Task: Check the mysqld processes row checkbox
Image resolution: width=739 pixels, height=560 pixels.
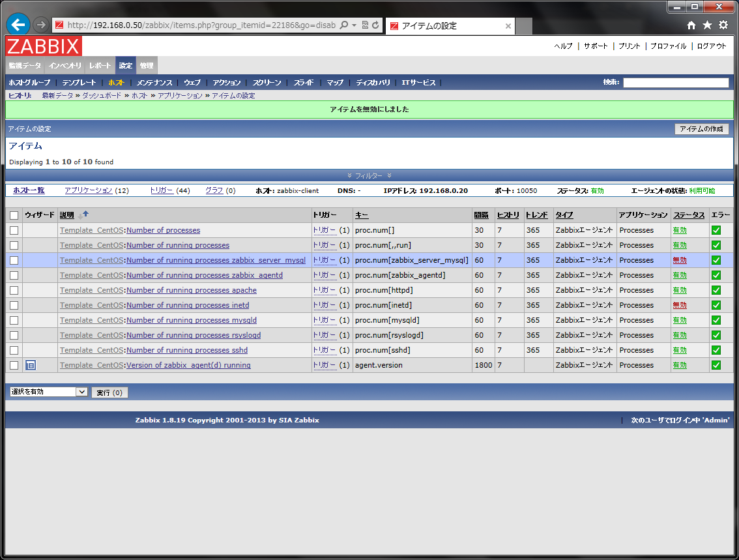Action: point(14,321)
